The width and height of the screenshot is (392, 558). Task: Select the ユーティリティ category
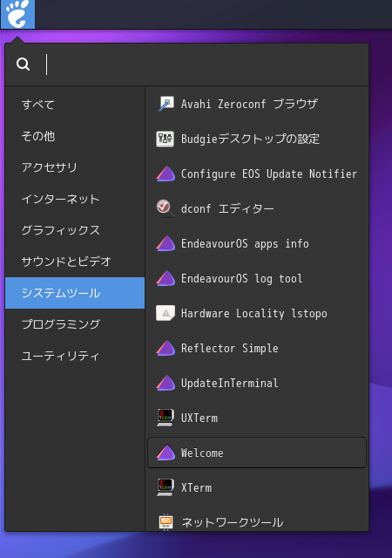(x=75, y=356)
